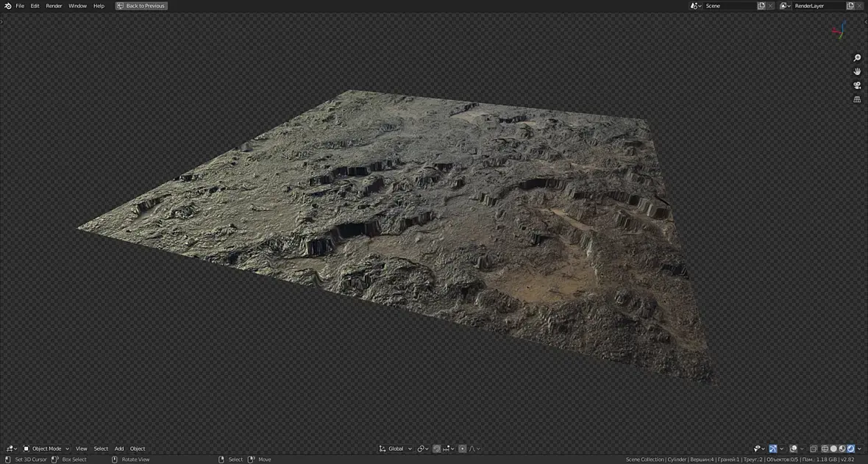Toggle proportional editing

[x=462, y=449]
